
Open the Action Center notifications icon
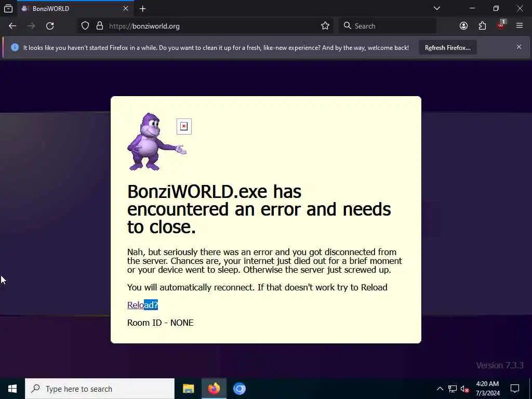pyautogui.click(x=515, y=389)
